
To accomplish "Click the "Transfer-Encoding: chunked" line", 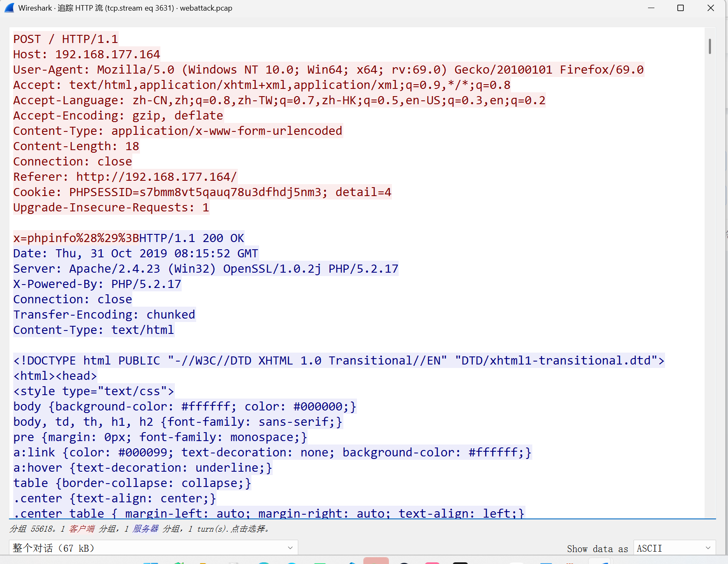I will pos(104,315).
